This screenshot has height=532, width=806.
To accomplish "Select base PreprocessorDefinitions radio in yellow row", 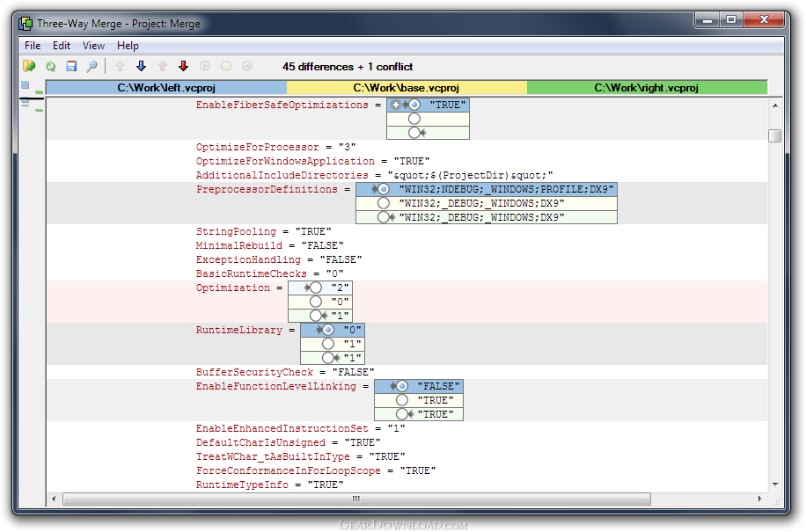I will 384,203.
